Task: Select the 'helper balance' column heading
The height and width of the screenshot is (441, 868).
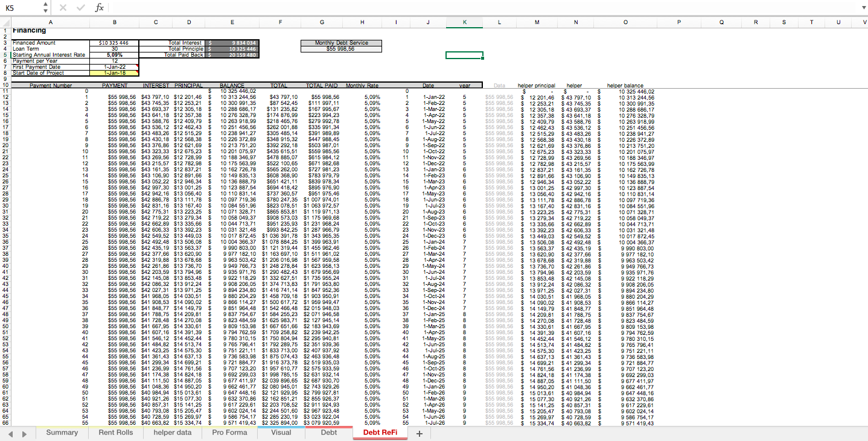Action: pyautogui.click(x=625, y=86)
